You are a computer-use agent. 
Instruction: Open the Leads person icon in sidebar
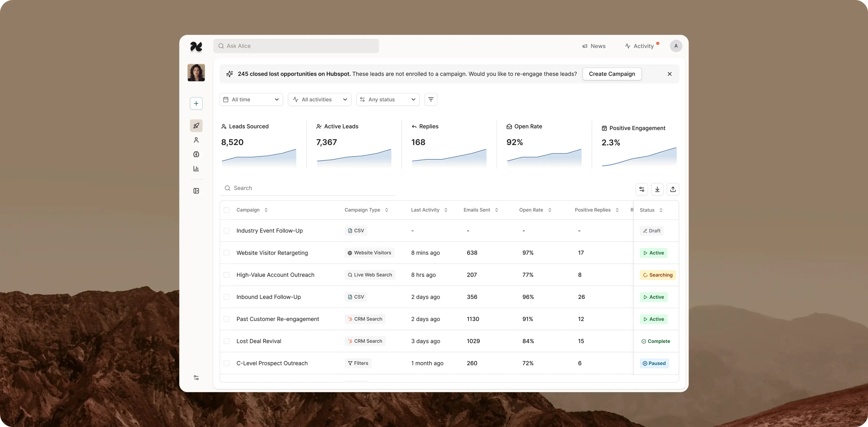point(196,140)
